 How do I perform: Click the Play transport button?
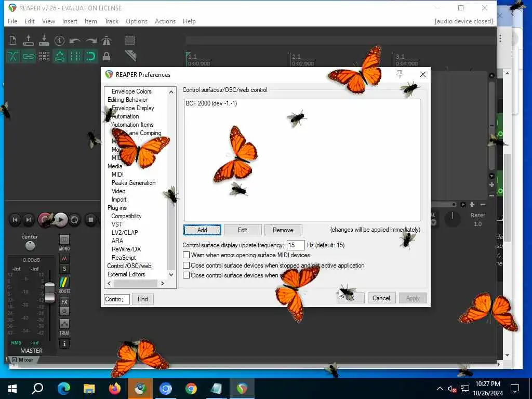pyautogui.click(x=61, y=220)
